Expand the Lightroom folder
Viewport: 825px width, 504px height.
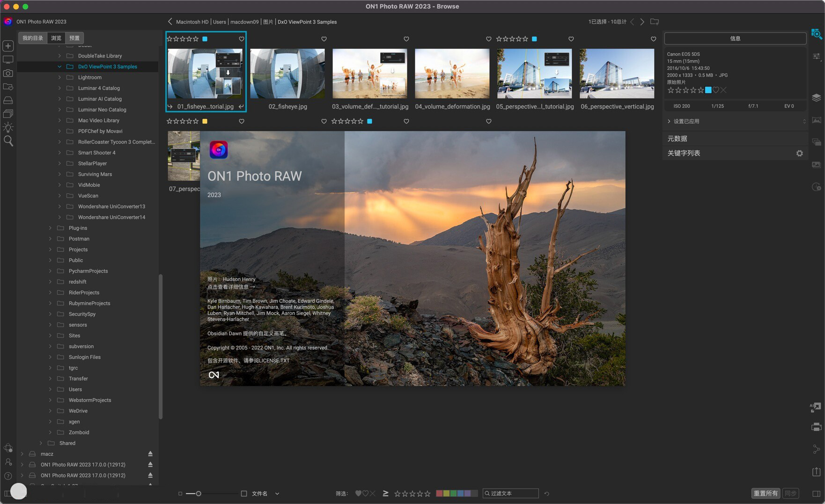coord(59,77)
